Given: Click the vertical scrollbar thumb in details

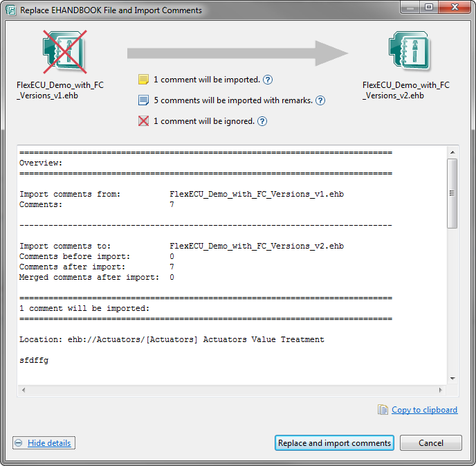Looking at the screenshot, I should (x=452, y=192).
